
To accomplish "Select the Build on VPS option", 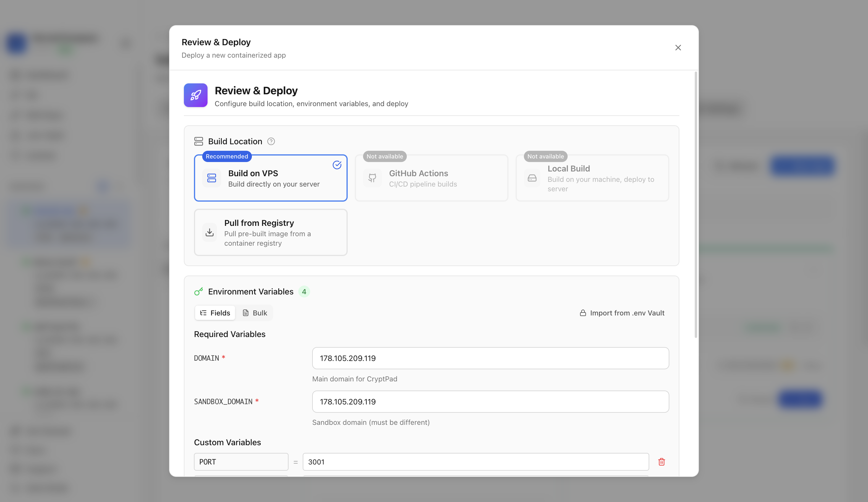I will [x=271, y=178].
